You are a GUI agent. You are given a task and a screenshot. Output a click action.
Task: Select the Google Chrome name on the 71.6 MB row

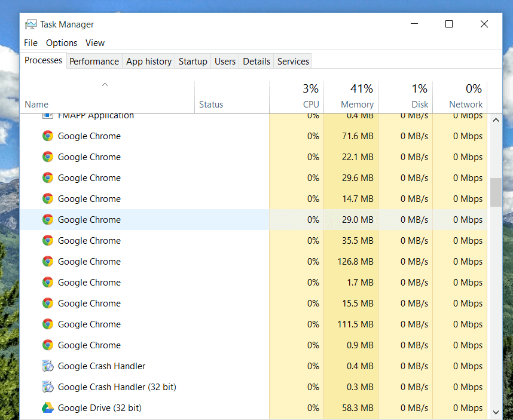89,136
